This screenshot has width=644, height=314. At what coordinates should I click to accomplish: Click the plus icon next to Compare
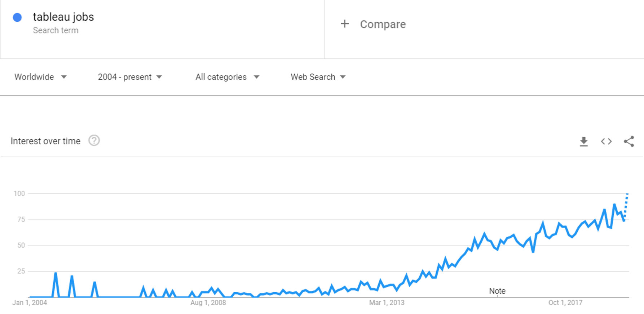point(345,24)
